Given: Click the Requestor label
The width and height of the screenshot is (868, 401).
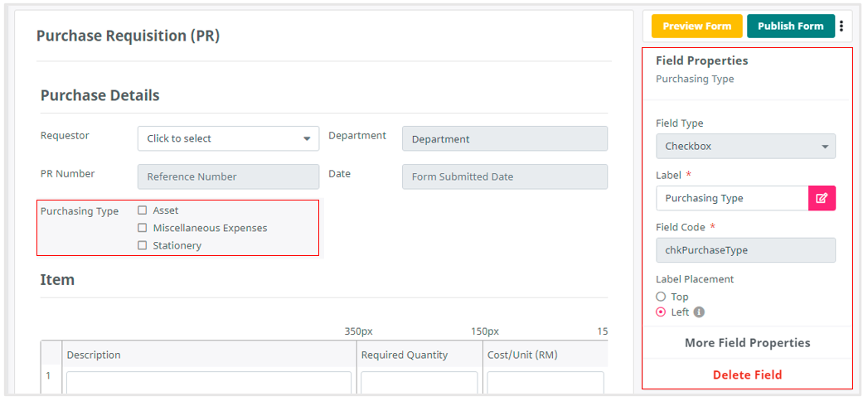Looking at the screenshot, I should 64,135.
